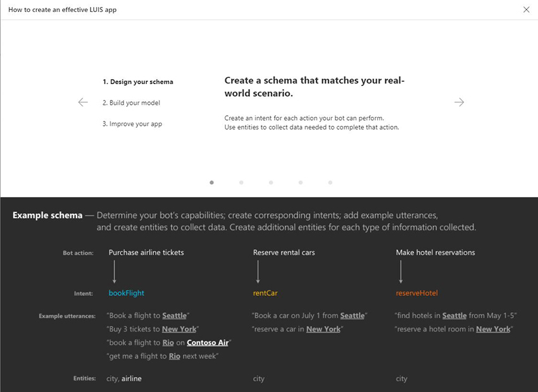Click the Contoso Air entity text

(x=208, y=343)
